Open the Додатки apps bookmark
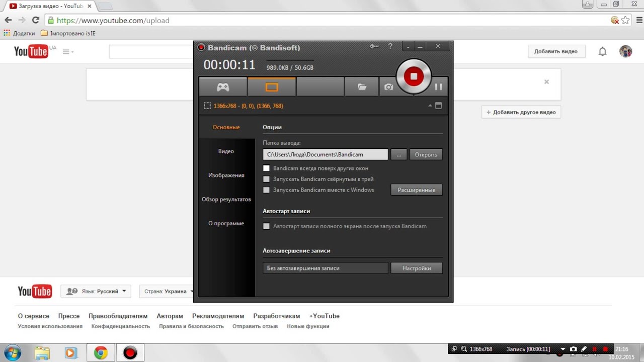This screenshot has width=644, height=362. point(19,33)
